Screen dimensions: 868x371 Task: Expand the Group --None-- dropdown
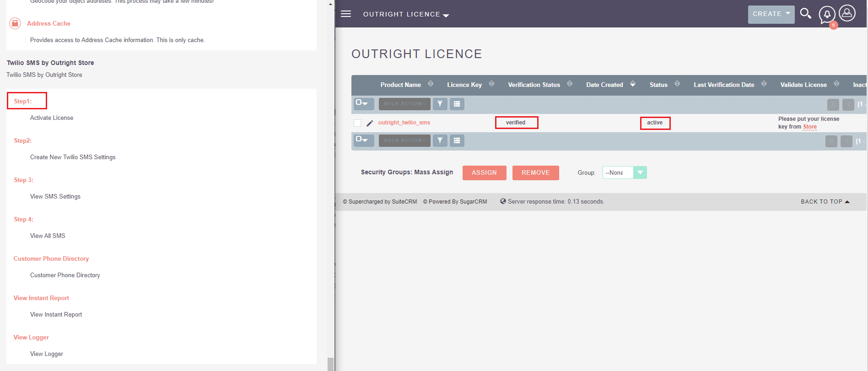point(625,172)
